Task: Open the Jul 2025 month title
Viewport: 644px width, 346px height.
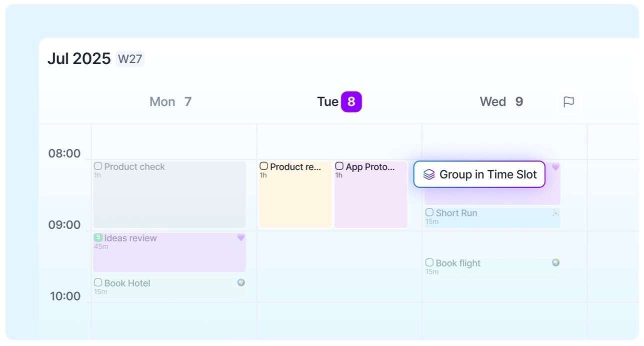Action: click(78, 58)
